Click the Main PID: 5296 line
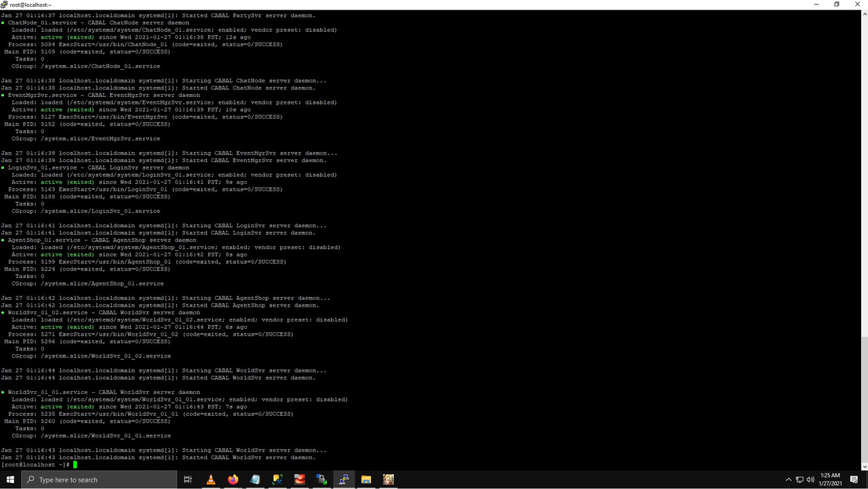The width and height of the screenshot is (868, 489). coord(89,342)
